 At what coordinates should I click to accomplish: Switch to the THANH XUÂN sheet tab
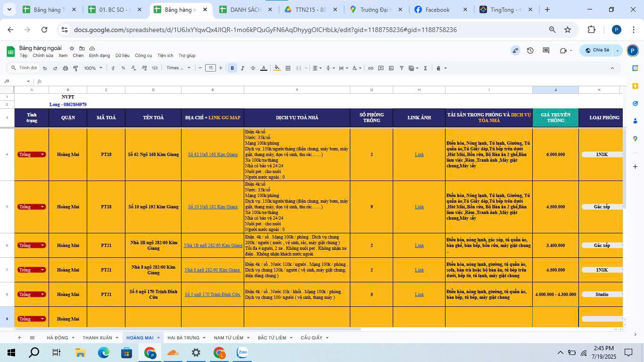(97, 337)
